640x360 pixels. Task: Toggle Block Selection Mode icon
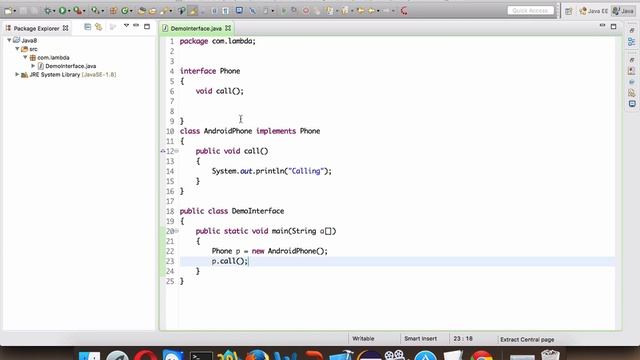point(213,11)
